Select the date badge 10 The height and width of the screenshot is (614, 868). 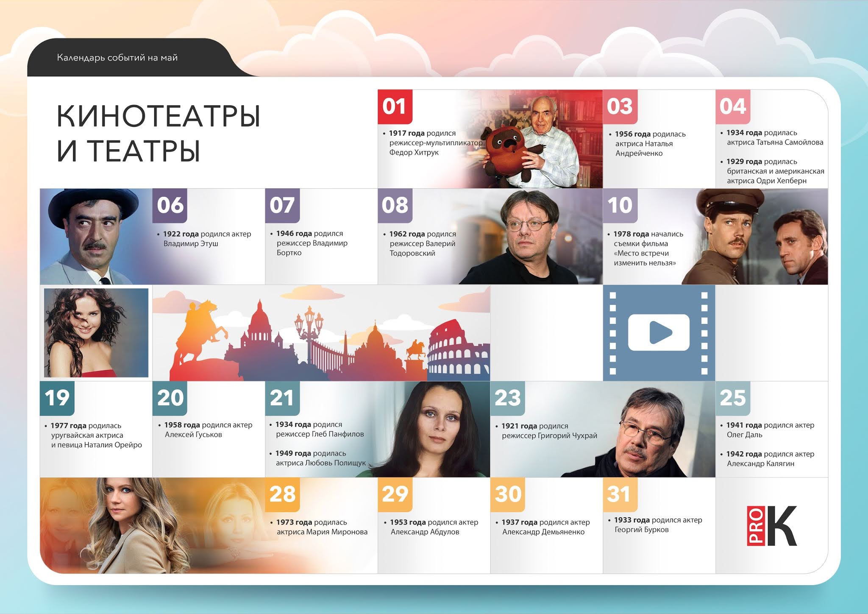click(x=620, y=206)
